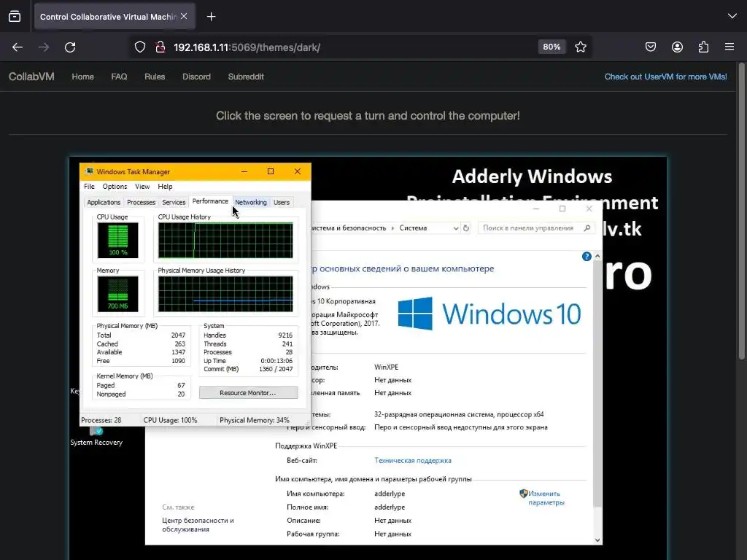Open Task Manager File menu
This screenshot has width=747, height=560.
(89, 186)
